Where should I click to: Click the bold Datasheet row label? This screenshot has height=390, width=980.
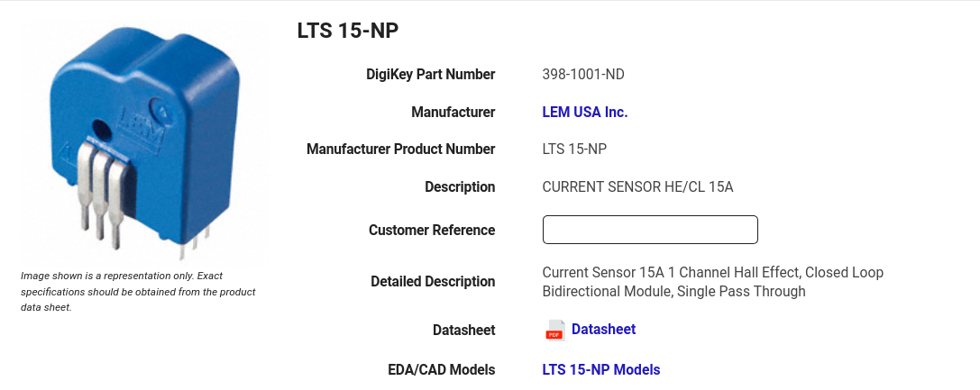click(463, 330)
